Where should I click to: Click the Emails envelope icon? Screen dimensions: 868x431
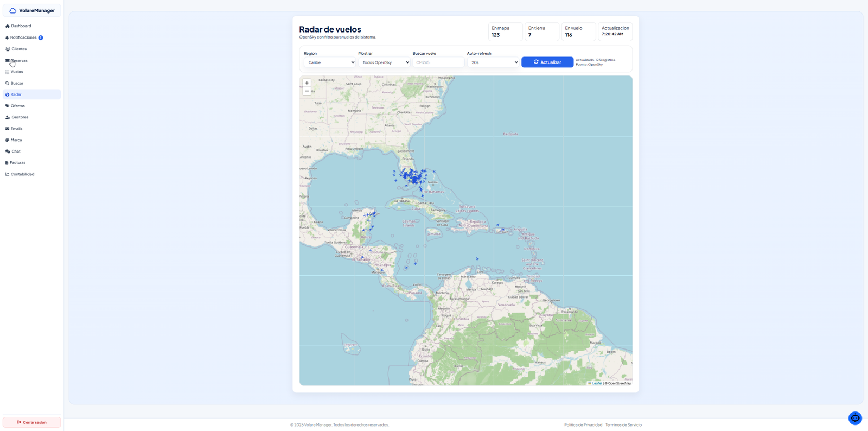tap(7, 129)
